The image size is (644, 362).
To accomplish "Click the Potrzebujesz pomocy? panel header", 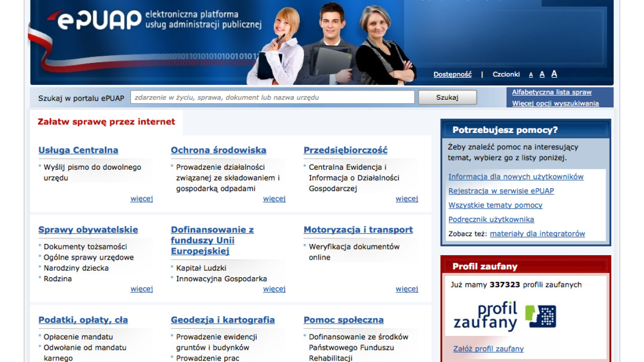I will tap(526, 130).
